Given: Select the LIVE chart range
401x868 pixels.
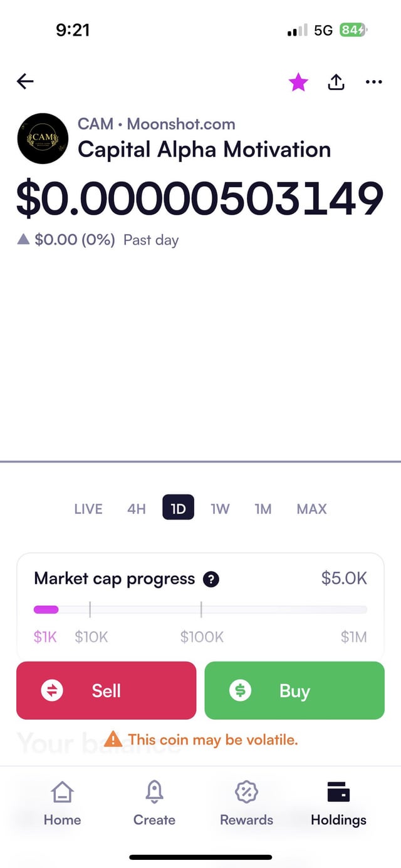Looking at the screenshot, I should [88, 509].
